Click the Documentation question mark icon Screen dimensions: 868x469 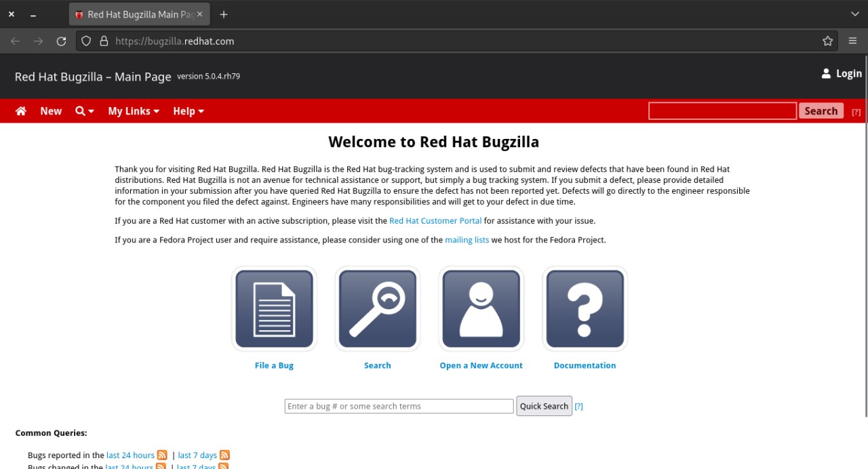[585, 308]
